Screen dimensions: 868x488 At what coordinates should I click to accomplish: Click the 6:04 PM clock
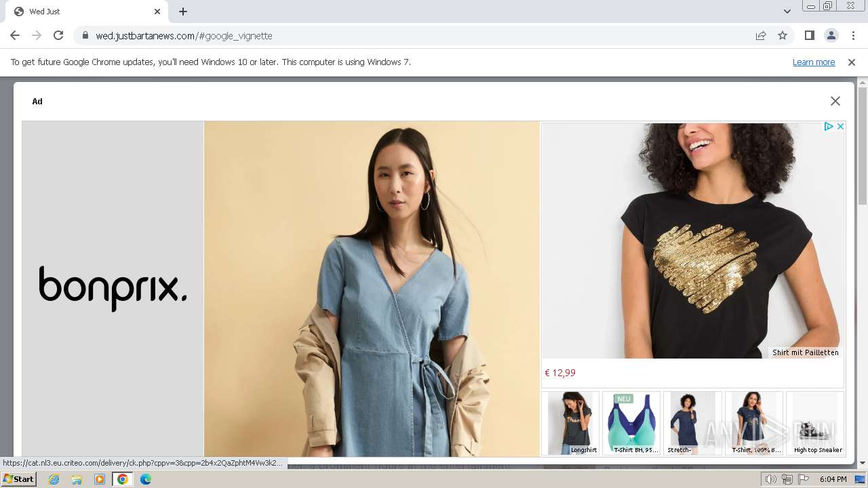833,479
